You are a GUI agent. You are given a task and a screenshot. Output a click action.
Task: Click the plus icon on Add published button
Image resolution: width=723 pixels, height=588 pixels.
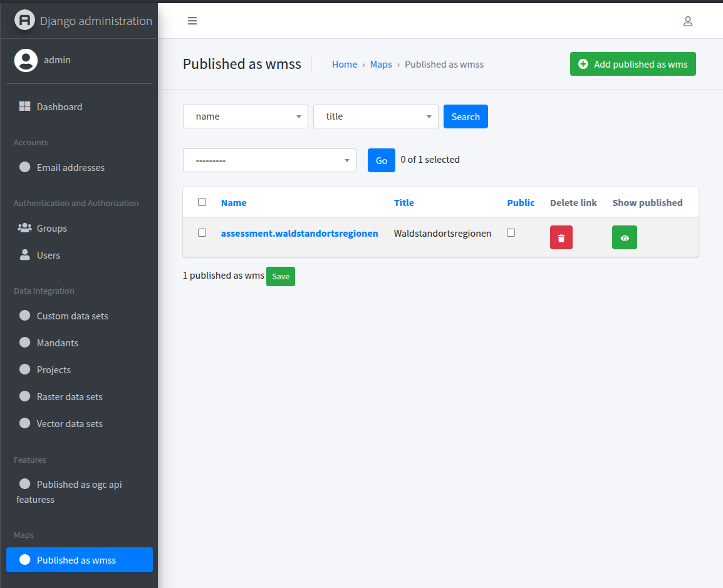pyautogui.click(x=583, y=64)
